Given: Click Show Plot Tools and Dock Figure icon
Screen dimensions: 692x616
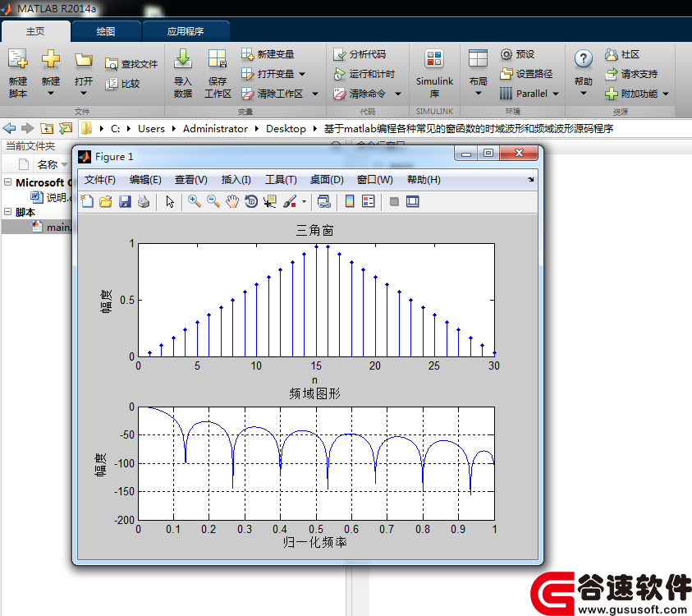Looking at the screenshot, I should [x=413, y=202].
